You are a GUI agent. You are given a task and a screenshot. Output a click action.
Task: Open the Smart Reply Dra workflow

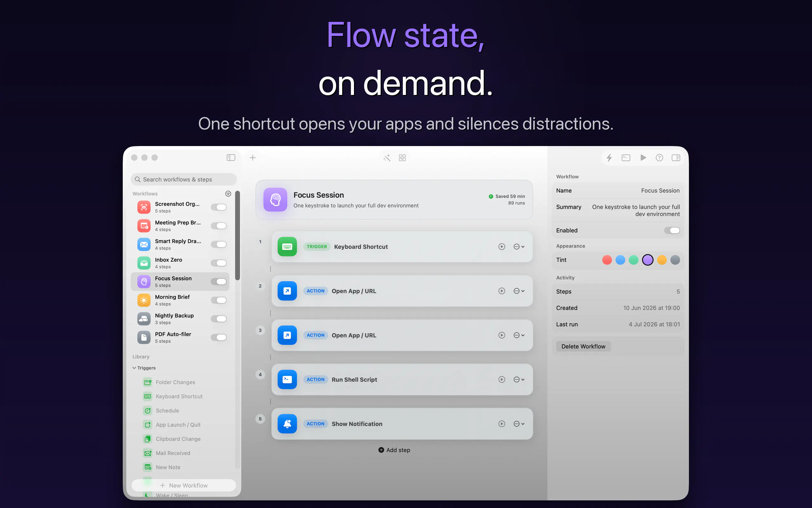pos(180,244)
